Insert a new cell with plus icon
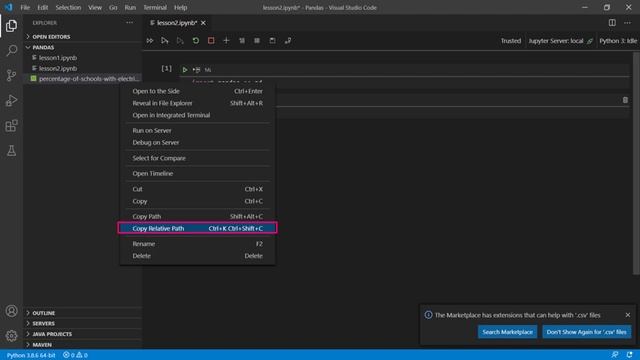 click(x=226, y=40)
